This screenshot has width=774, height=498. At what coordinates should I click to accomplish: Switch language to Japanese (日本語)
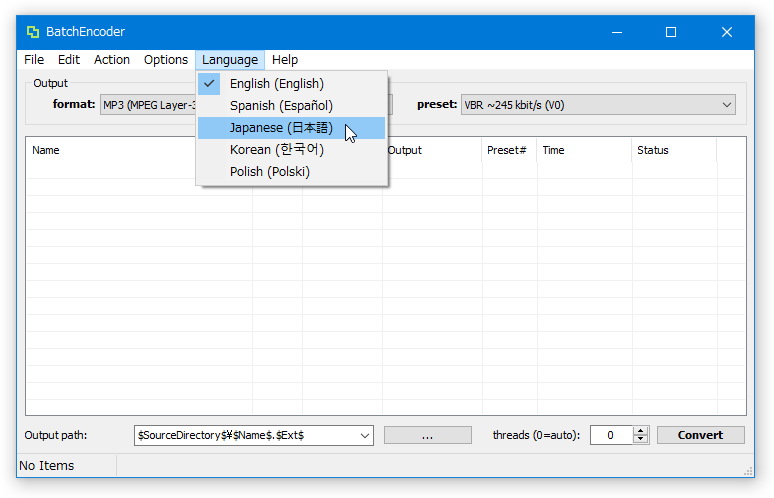click(291, 128)
